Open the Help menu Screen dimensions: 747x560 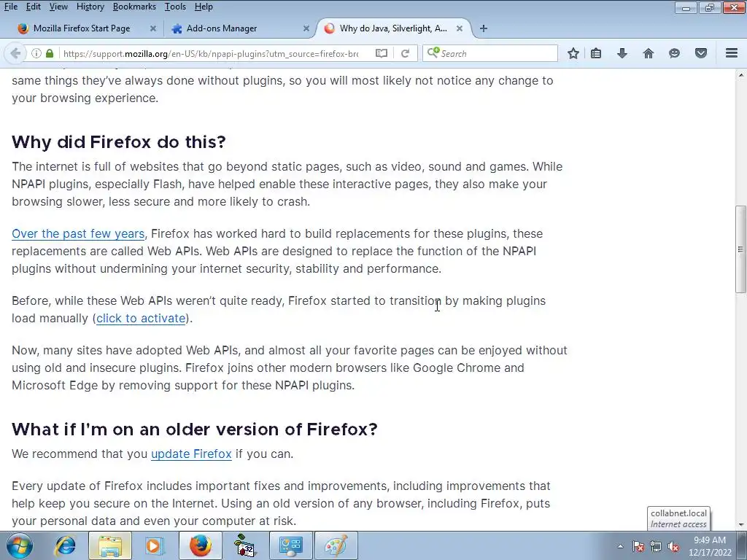[204, 7]
